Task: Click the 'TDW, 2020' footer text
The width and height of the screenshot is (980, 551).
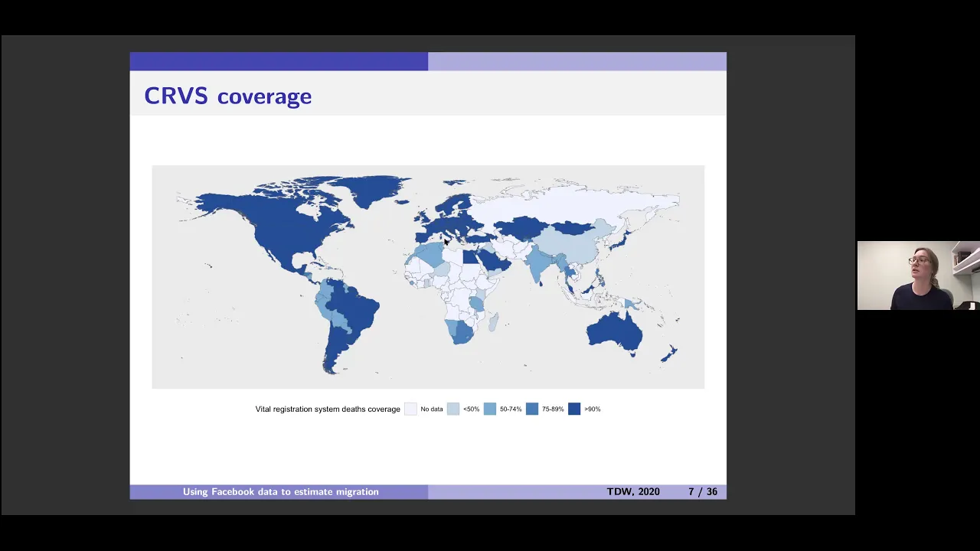Action: pyautogui.click(x=633, y=491)
